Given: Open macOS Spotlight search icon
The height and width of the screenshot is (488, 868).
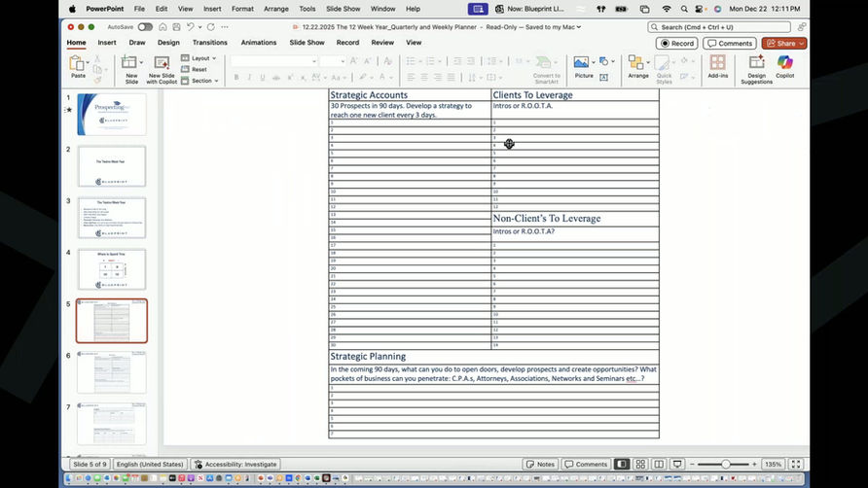Looking at the screenshot, I should point(684,9).
